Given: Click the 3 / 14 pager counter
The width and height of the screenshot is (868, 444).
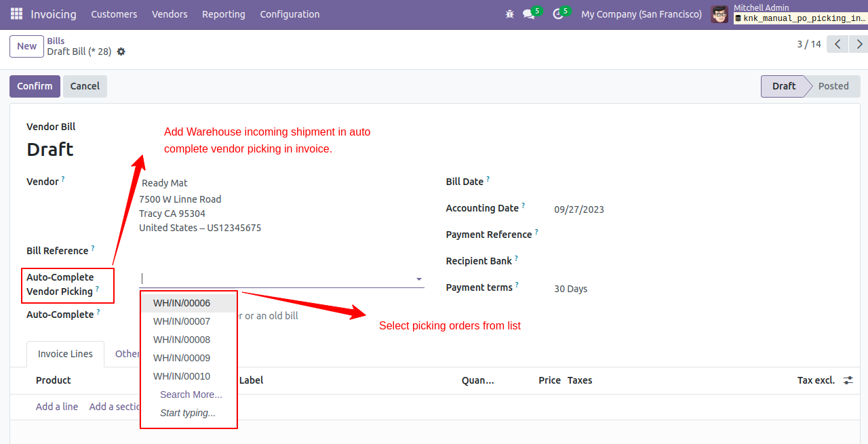Looking at the screenshot, I should (809, 44).
